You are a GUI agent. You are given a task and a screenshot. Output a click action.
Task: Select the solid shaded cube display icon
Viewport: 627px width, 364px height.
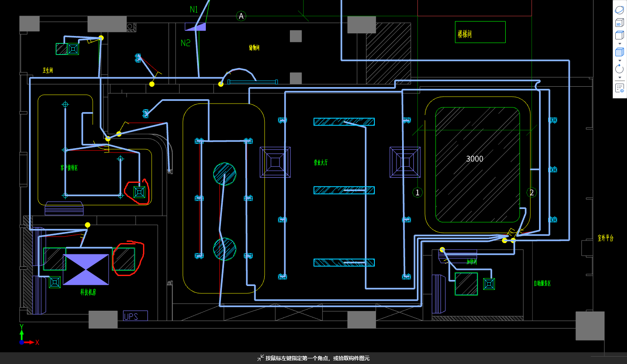coord(619,52)
